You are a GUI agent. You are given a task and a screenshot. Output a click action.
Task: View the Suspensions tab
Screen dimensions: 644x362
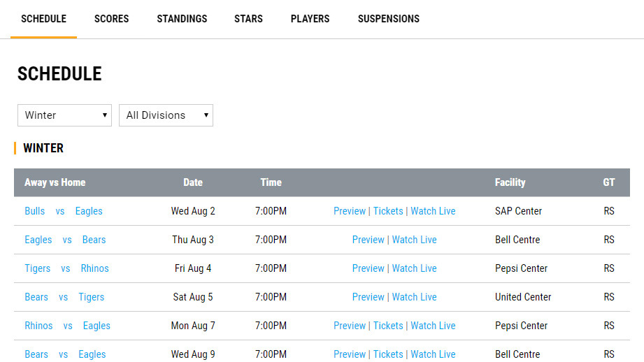pyautogui.click(x=388, y=19)
